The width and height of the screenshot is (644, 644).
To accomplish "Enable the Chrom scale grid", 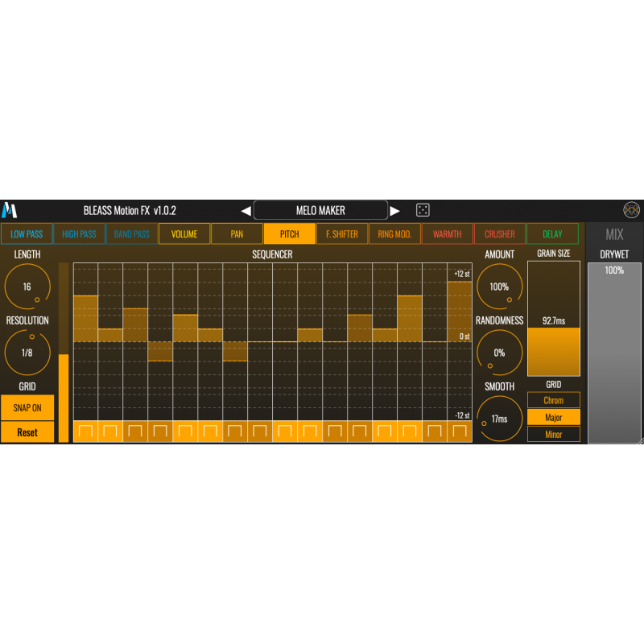I will [x=553, y=400].
